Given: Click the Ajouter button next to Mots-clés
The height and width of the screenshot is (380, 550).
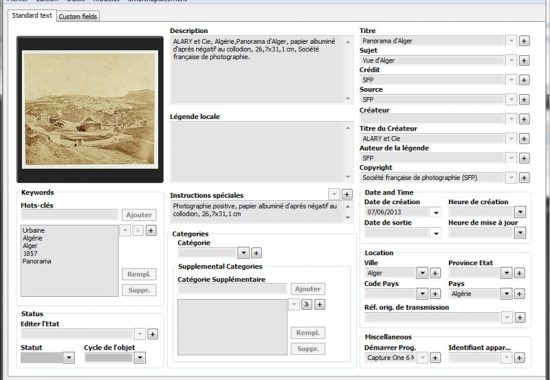Looking at the screenshot, I should pos(139,215).
